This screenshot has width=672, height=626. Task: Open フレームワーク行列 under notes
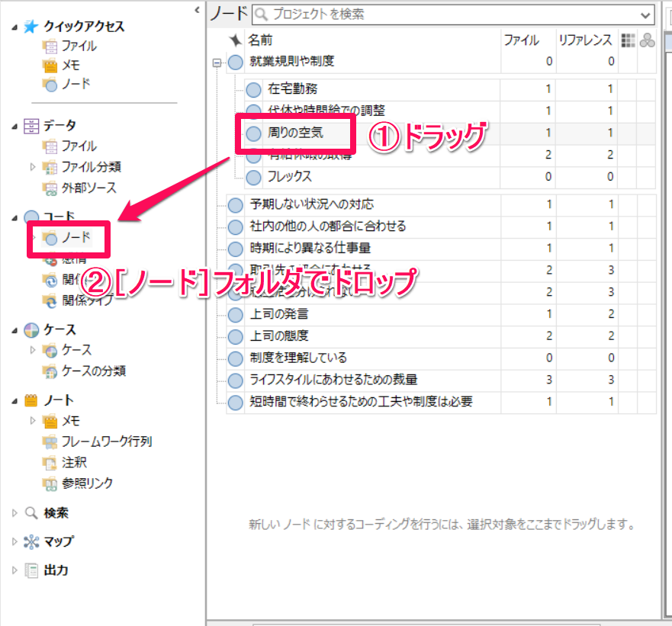[x=111, y=441]
